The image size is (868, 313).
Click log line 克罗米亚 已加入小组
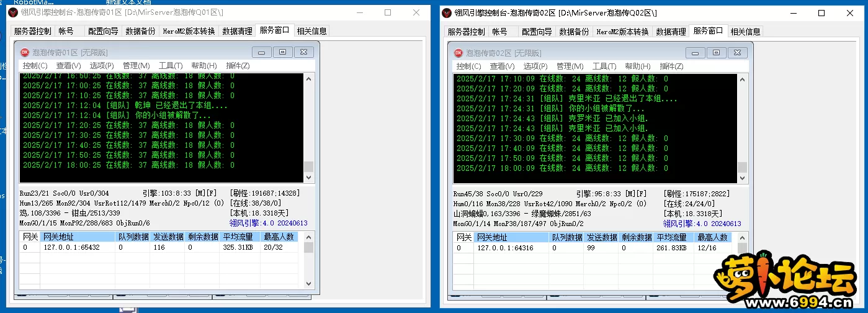point(552,119)
